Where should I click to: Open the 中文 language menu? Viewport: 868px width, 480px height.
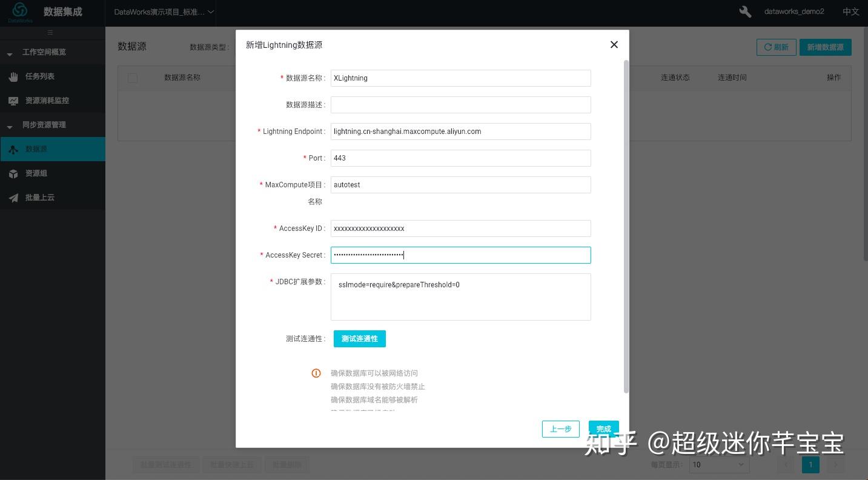point(850,11)
